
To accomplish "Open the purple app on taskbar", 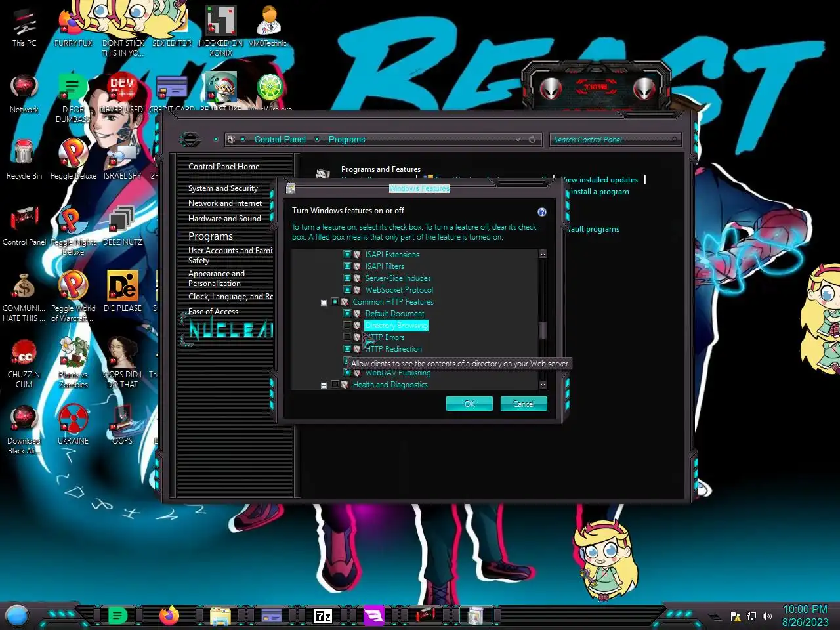I will [373, 616].
